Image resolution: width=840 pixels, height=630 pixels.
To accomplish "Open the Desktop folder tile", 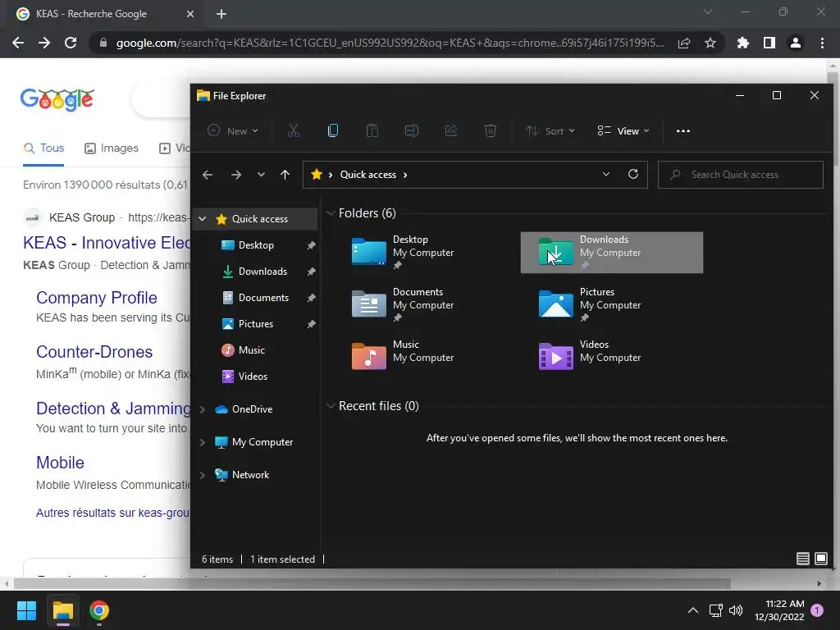I will (x=423, y=253).
